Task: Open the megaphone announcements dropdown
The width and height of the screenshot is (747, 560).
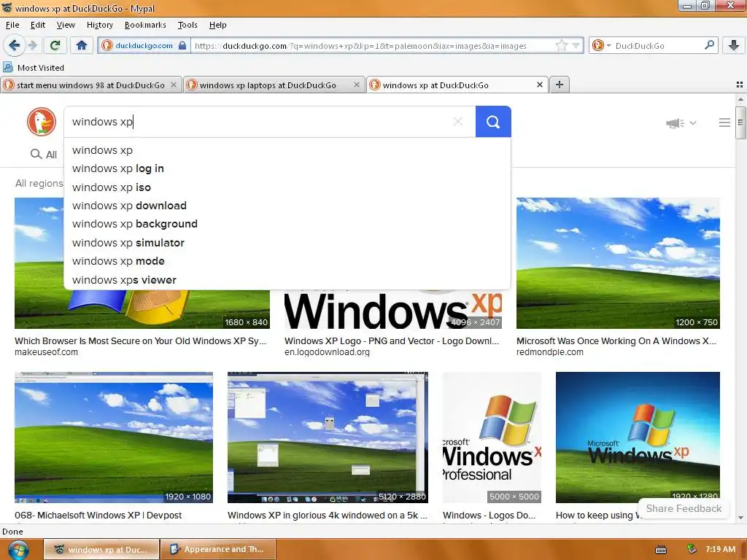Action: (681, 122)
